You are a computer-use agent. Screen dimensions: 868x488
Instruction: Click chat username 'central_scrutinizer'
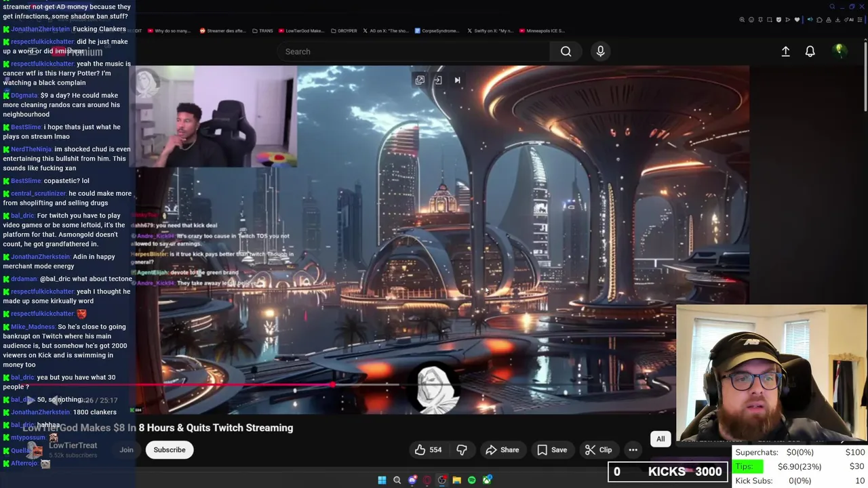pos(39,193)
